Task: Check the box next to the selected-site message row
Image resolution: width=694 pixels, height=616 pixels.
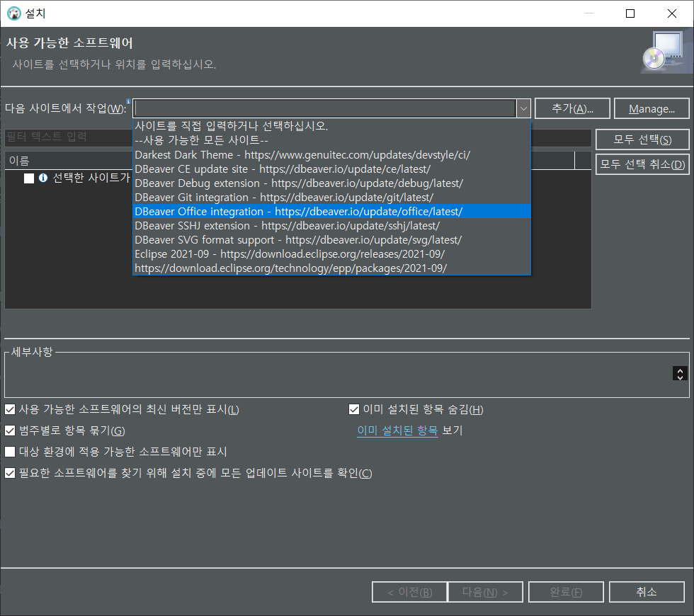Action: (29, 178)
